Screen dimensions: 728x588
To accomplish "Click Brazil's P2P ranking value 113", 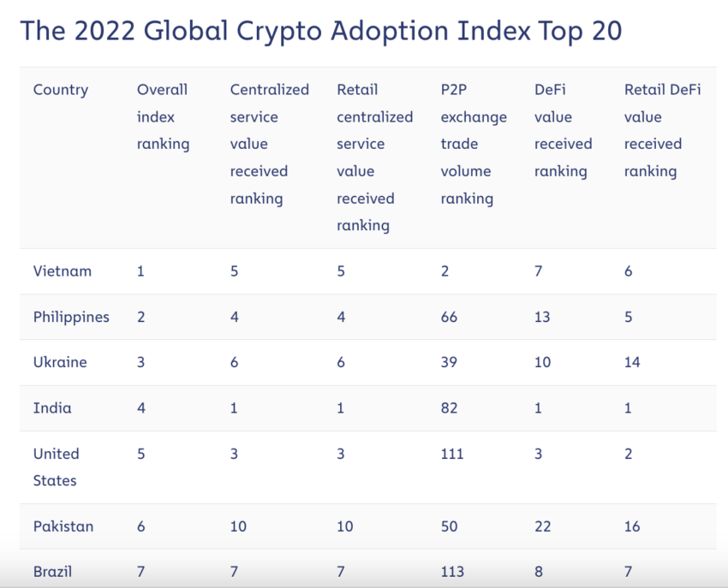I will (x=452, y=572).
